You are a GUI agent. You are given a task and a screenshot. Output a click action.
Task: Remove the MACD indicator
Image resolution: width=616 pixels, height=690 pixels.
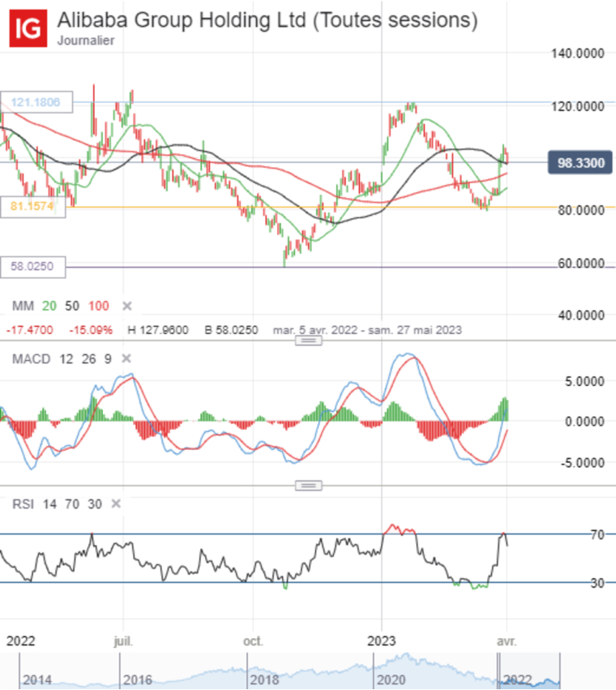coord(126,358)
